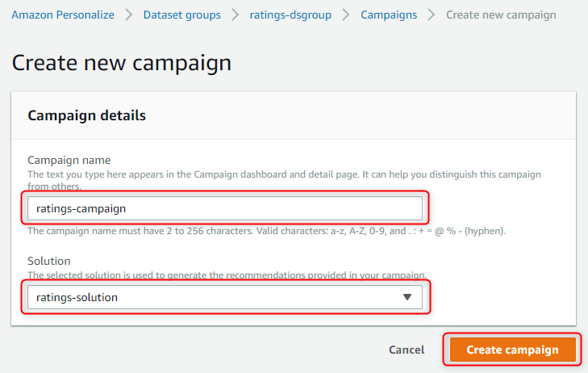Click the Create new campaign breadcrumb text
This screenshot has height=373, width=588.
tap(501, 15)
